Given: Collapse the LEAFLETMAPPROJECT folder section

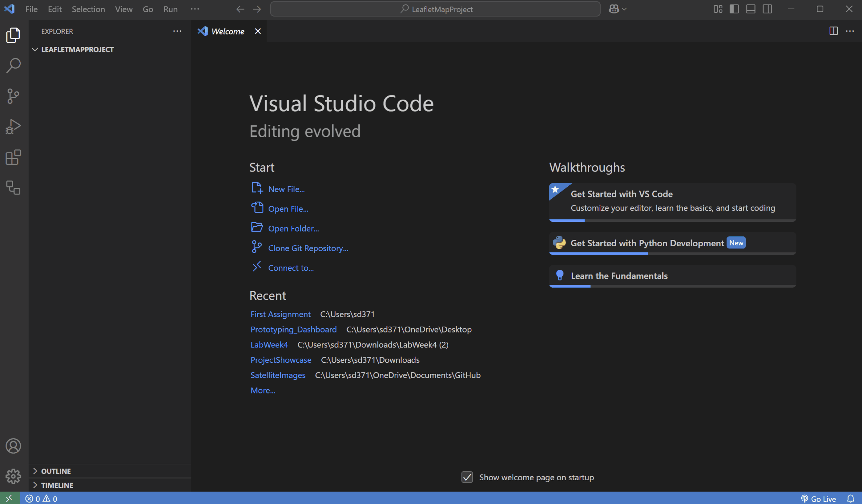Looking at the screenshot, I should 110,49.
